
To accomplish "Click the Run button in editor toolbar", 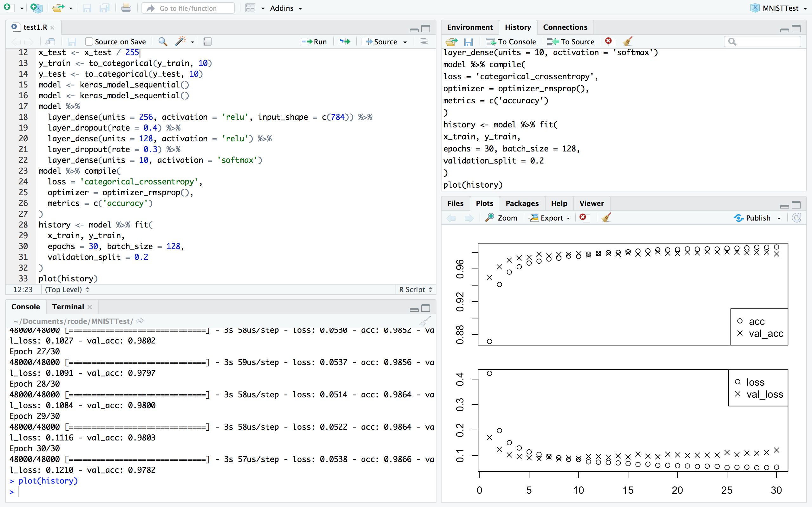I will point(314,42).
